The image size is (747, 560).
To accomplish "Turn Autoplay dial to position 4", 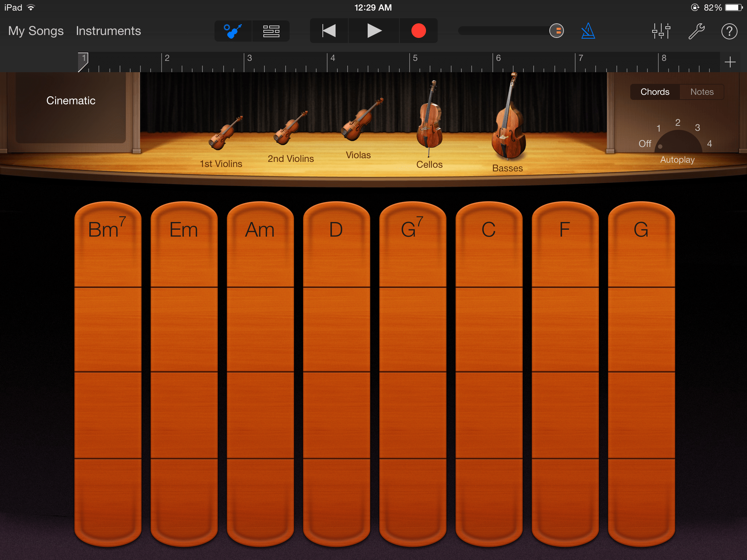I will pyautogui.click(x=709, y=144).
